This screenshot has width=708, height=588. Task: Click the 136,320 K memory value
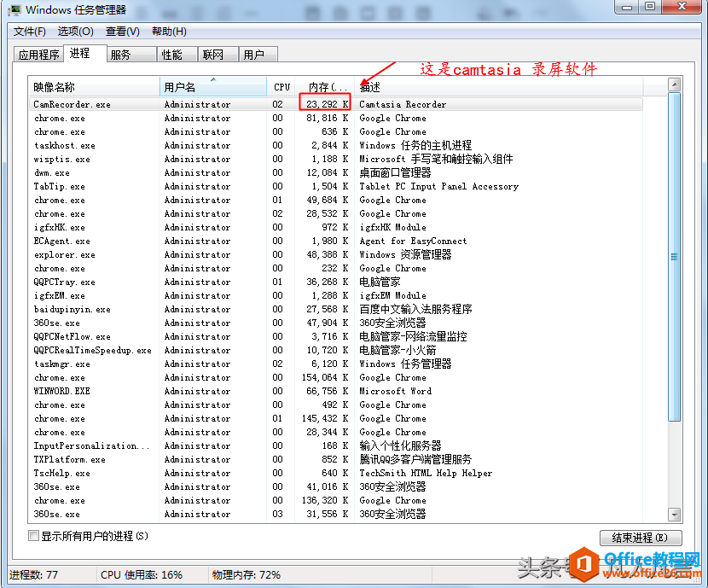pyautogui.click(x=325, y=500)
